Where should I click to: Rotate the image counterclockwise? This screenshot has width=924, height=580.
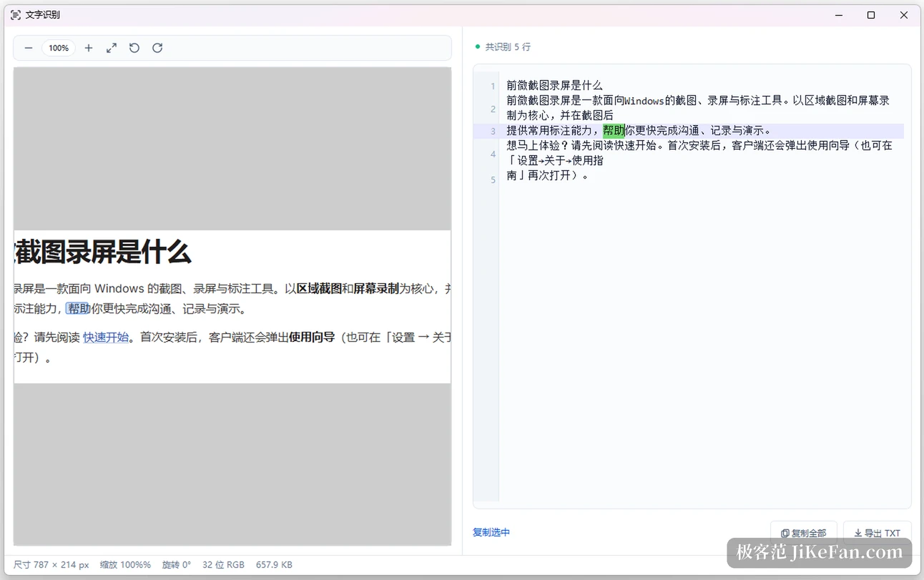134,48
